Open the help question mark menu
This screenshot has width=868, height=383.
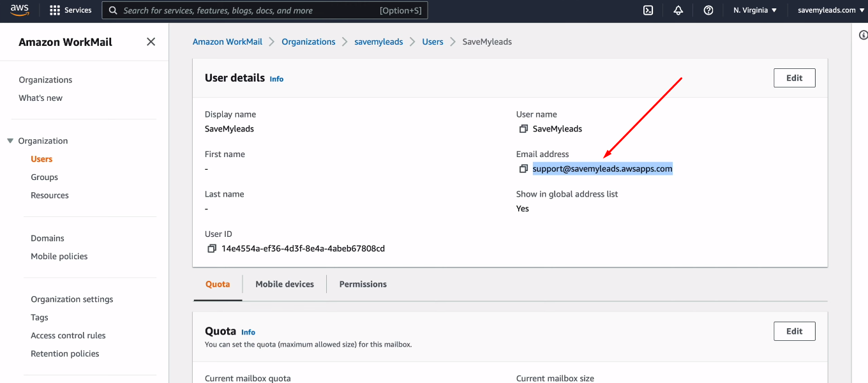pos(708,10)
